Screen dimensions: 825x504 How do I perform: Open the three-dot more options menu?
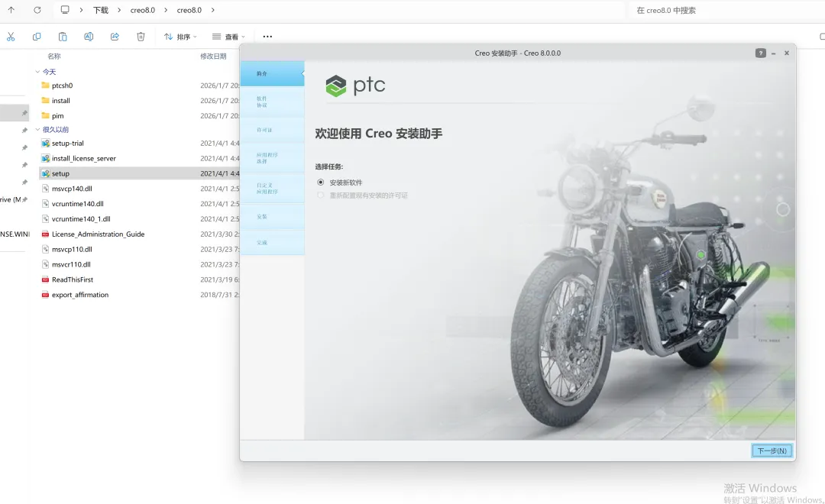point(267,37)
